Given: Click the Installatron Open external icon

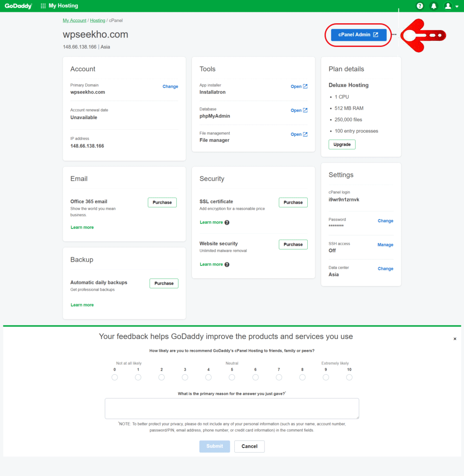Looking at the screenshot, I should pyautogui.click(x=305, y=86).
